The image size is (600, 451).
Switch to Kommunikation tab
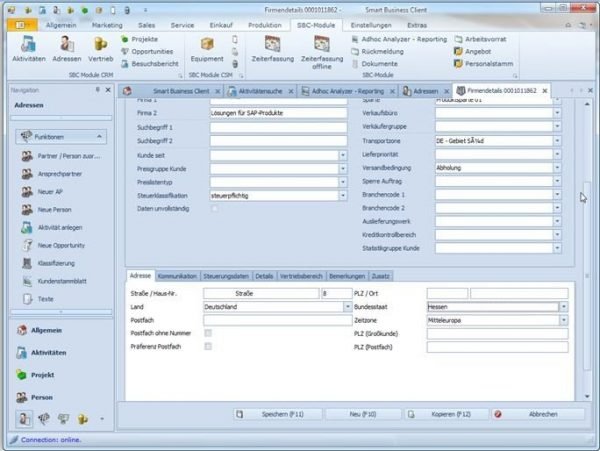point(177,276)
